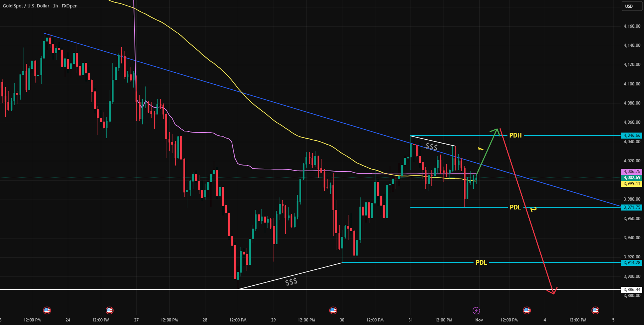The width and height of the screenshot is (644, 325).
Task: Click the purple lightning event icon above Nov
Action: 476,310
